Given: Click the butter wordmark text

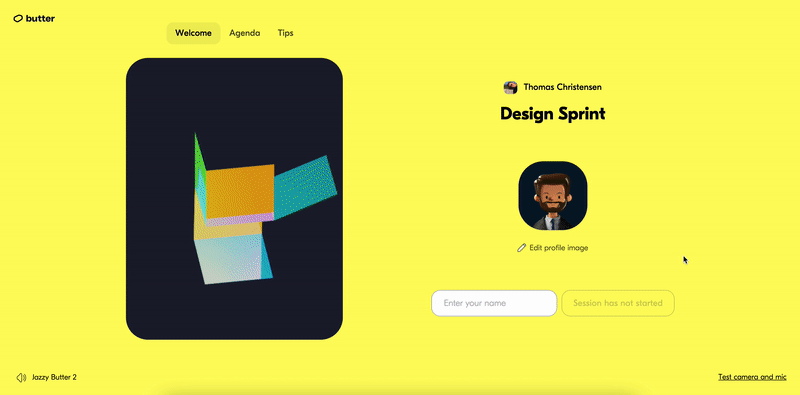Looking at the screenshot, I should [40, 18].
